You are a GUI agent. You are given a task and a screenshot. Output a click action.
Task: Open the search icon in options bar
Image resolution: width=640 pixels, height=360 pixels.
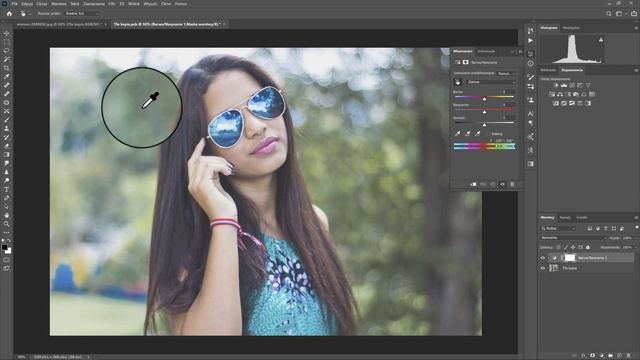609,13
